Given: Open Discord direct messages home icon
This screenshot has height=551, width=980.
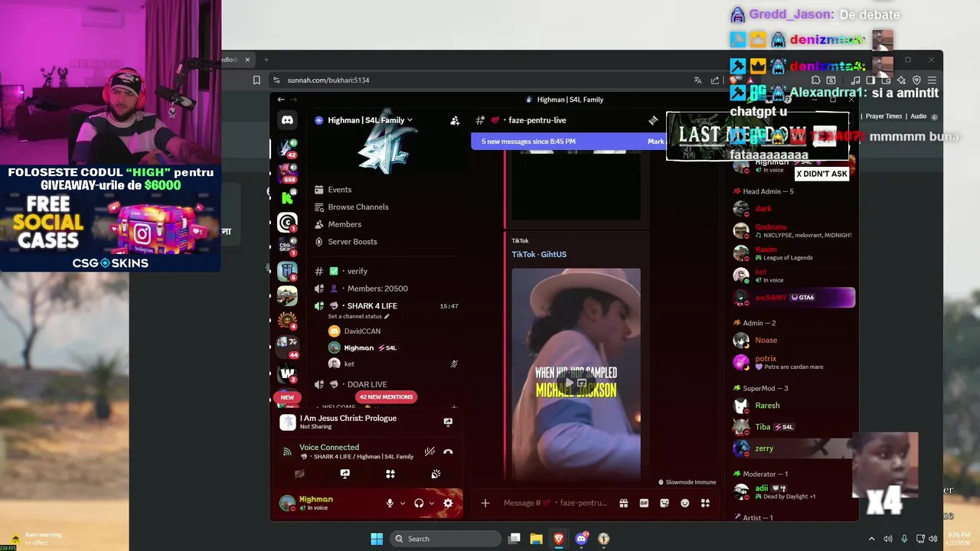Looking at the screenshot, I should point(287,120).
